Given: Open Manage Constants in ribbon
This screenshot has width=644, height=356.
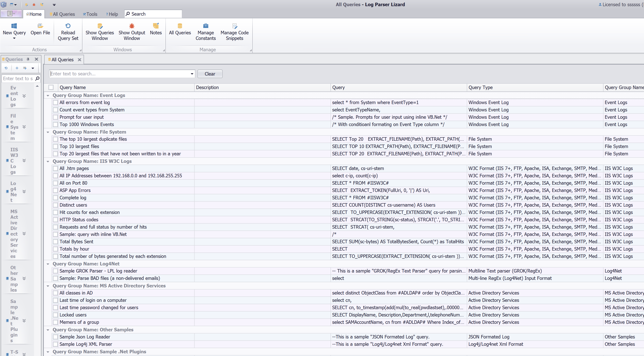Looking at the screenshot, I should tap(206, 26).
